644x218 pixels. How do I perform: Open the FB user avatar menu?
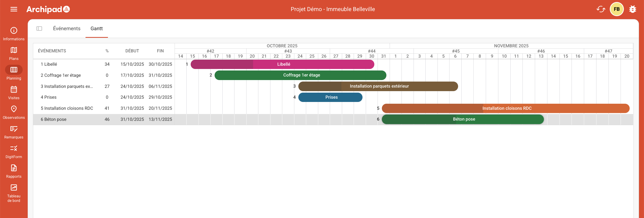617,9
